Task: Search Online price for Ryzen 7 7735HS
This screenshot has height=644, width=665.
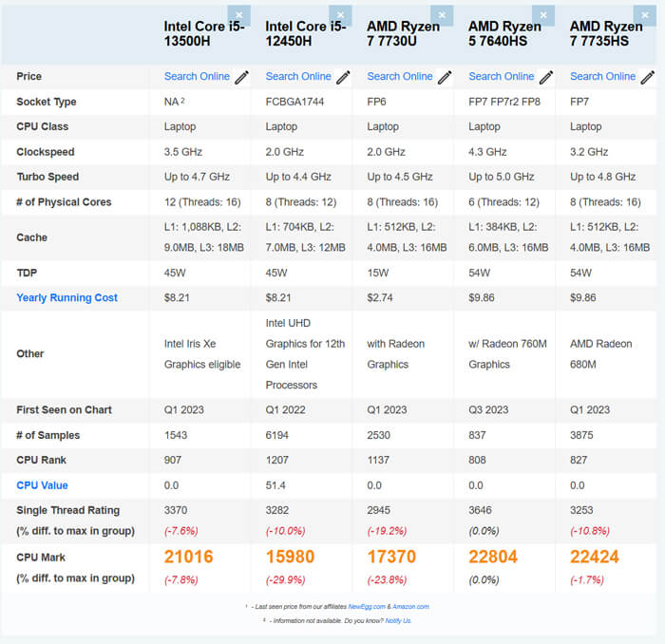Action: (602, 76)
